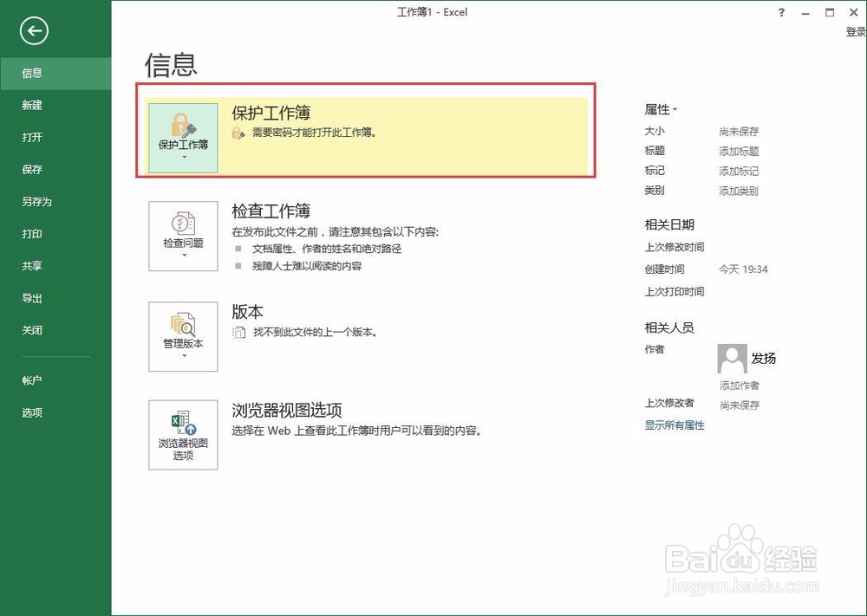Click the 添加作者 field
This screenshot has width=867, height=616.
tap(740, 385)
